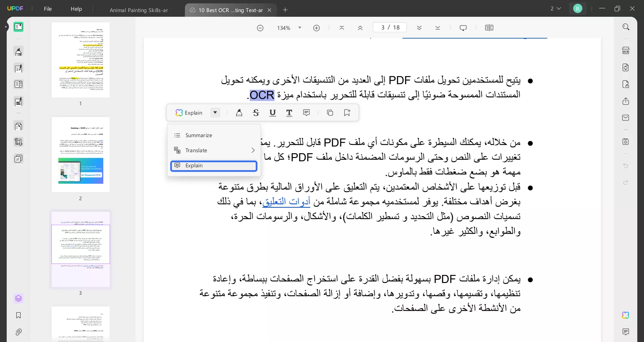Viewport: 644px width, 342px height.
Task: Open the user account avatar R
Action: (578, 9)
